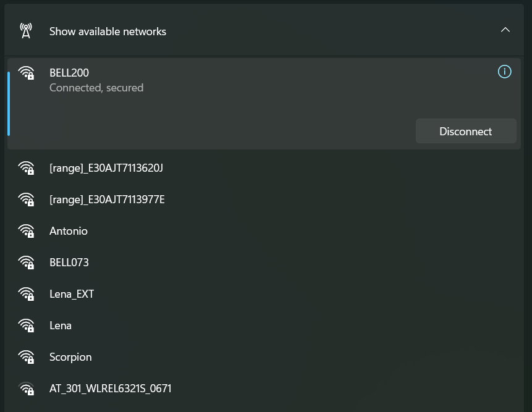Select the BELL073 network
This screenshot has width=532, height=412.
point(69,263)
